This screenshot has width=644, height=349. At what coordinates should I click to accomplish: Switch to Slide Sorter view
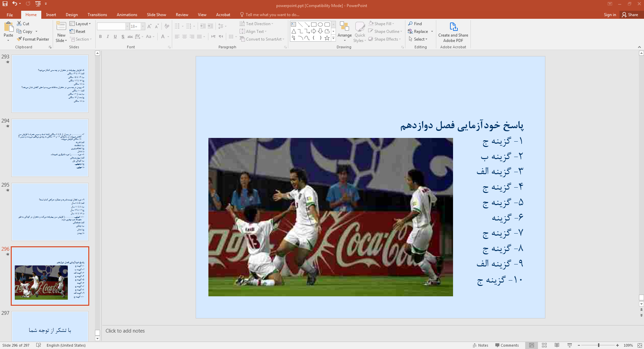pyautogui.click(x=544, y=345)
